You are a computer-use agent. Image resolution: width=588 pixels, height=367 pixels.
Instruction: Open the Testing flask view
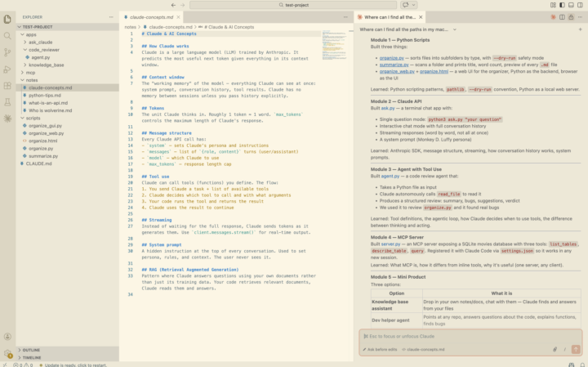7,102
